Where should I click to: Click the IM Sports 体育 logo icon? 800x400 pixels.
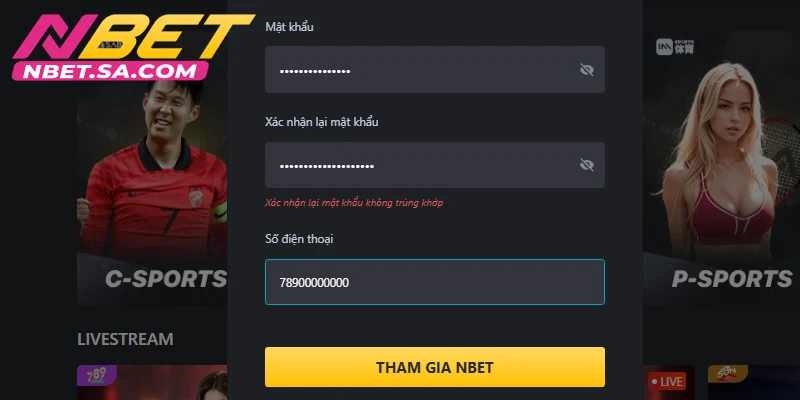pyautogui.click(x=675, y=47)
